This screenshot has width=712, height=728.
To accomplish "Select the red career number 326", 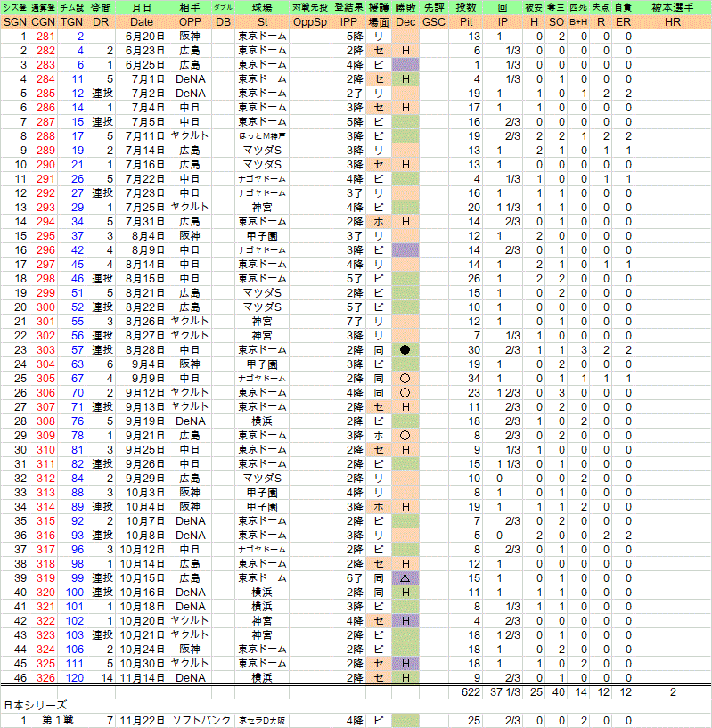I will pyautogui.click(x=45, y=678).
